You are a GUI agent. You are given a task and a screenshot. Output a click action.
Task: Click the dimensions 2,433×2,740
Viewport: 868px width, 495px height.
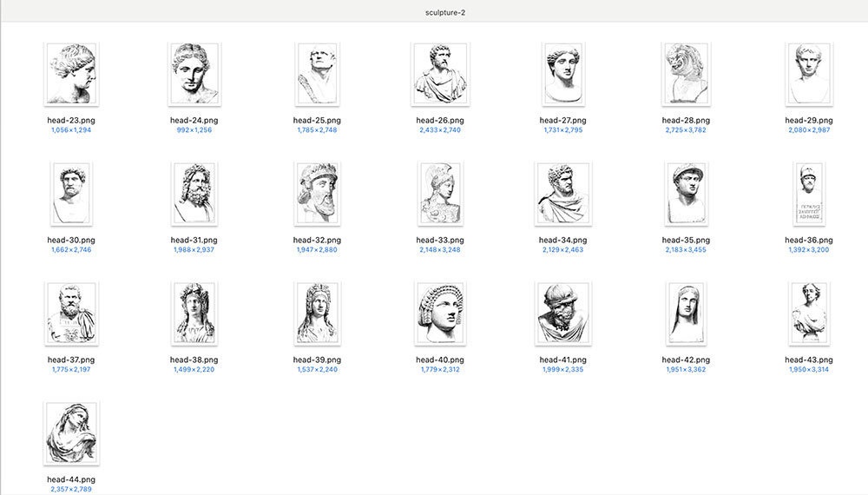[440, 130]
